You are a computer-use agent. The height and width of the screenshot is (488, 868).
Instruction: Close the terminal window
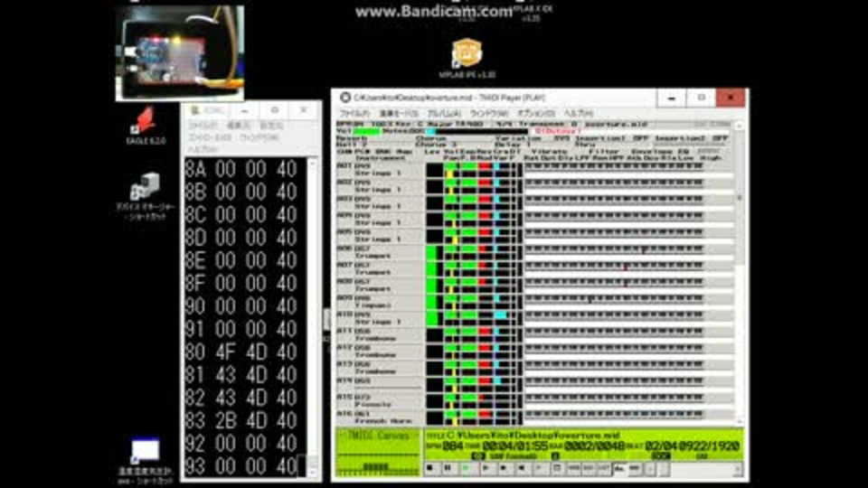click(x=304, y=110)
